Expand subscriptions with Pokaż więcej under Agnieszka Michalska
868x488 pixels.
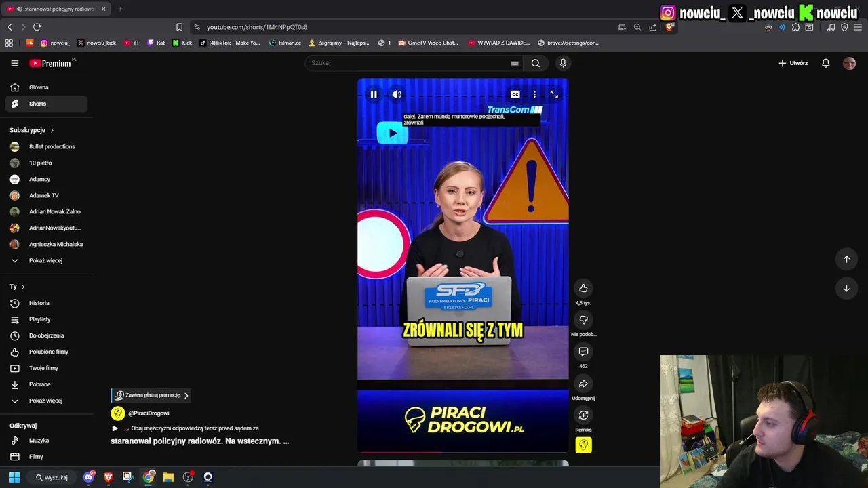tap(46, 260)
